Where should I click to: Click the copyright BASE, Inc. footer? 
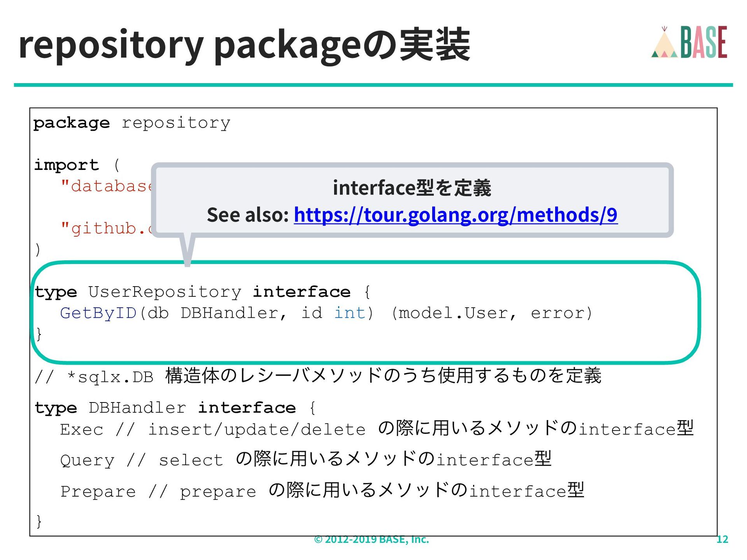pos(371,539)
